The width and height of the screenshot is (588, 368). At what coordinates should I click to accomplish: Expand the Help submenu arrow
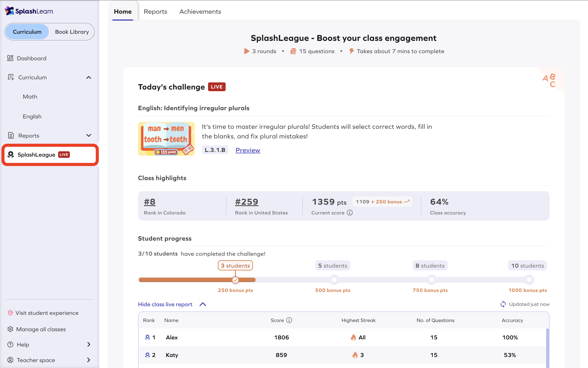coord(89,344)
